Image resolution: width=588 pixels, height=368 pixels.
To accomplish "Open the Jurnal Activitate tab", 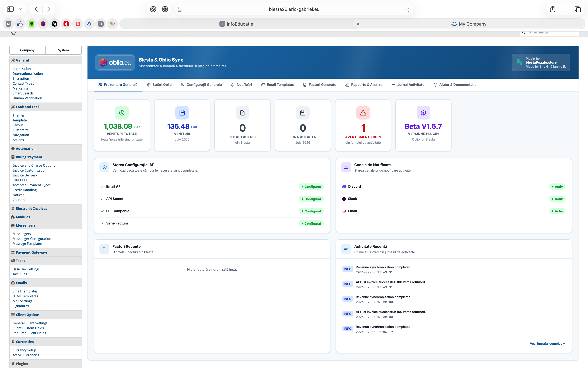I will (408, 85).
